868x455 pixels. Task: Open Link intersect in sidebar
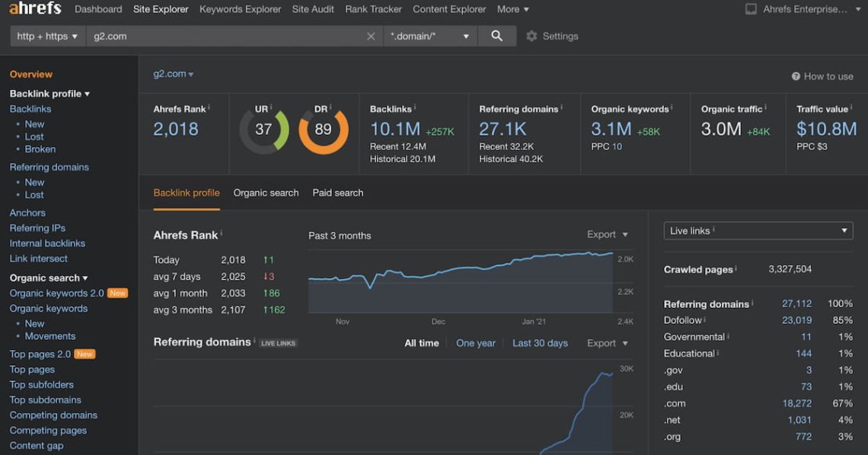(x=38, y=258)
